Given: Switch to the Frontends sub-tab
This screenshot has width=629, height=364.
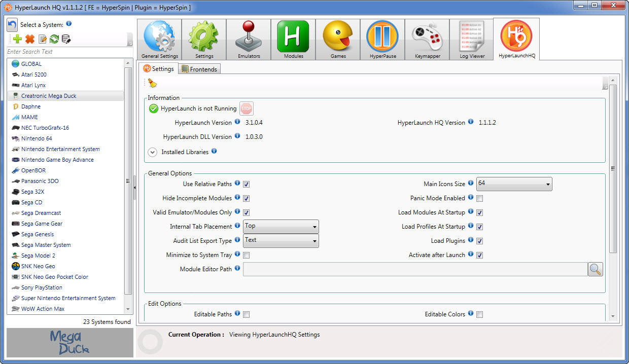Looking at the screenshot, I should tap(199, 69).
